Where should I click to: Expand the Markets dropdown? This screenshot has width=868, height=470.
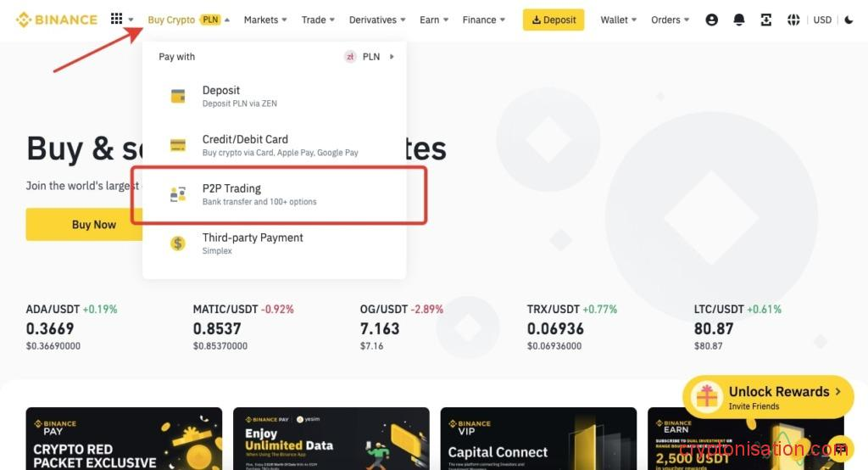pos(264,20)
